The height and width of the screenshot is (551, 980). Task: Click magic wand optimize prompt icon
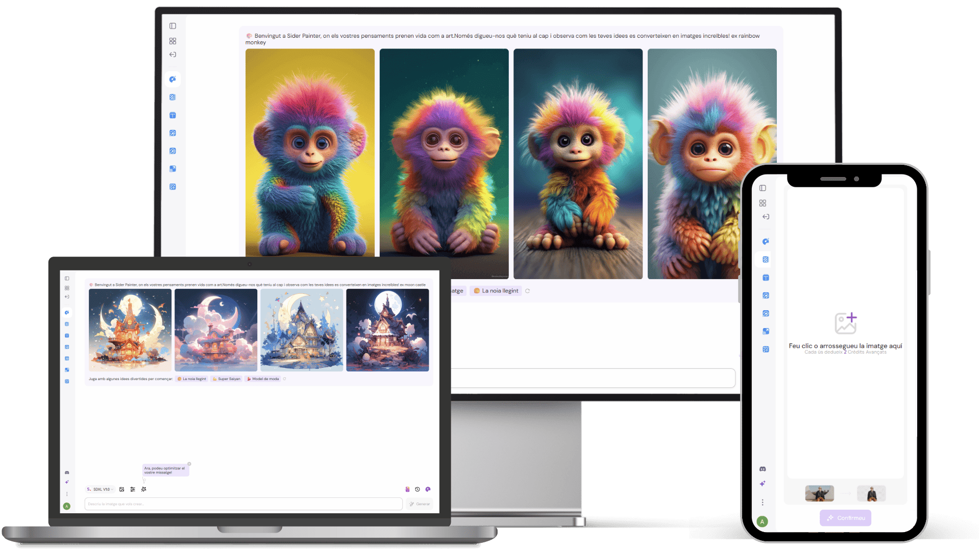click(x=144, y=489)
